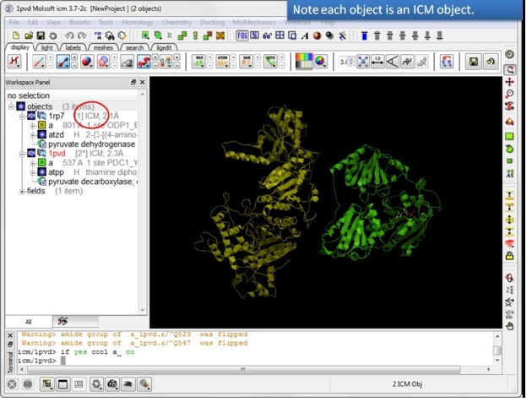
Task: Toggle display square for 1rp7 object
Action: [31, 116]
